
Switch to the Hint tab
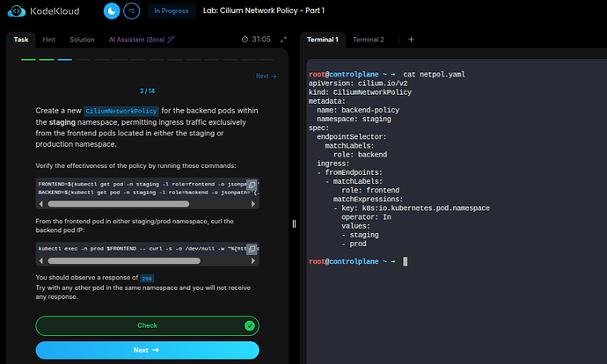[49, 40]
